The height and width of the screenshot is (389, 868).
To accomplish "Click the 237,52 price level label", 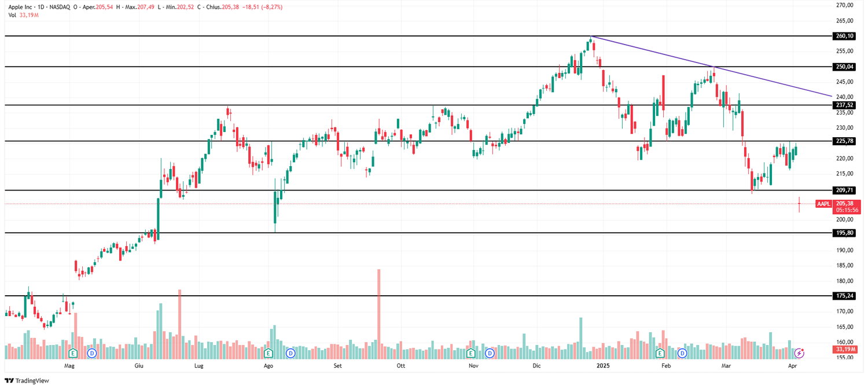I will 845,105.
